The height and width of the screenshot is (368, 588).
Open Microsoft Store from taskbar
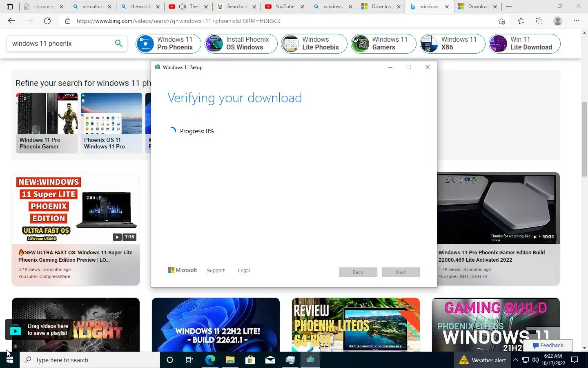tap(250, 360)
